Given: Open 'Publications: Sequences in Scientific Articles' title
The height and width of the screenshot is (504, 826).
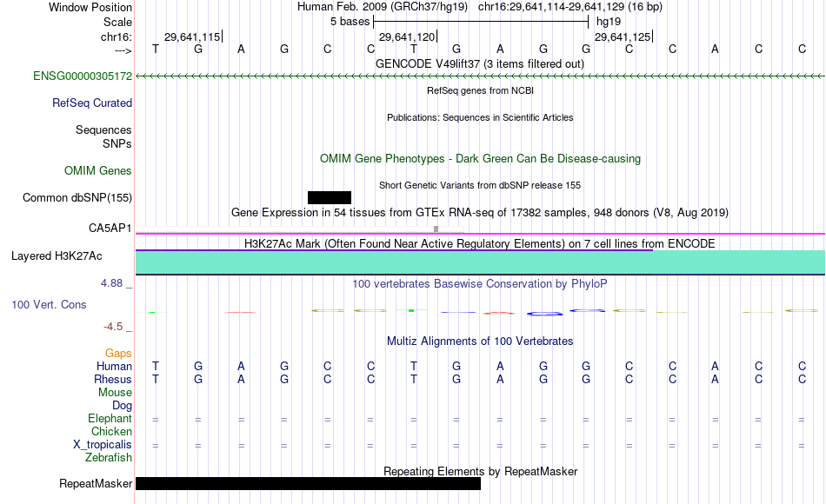Looking at the screenshot, I should [x=480, y=117].
